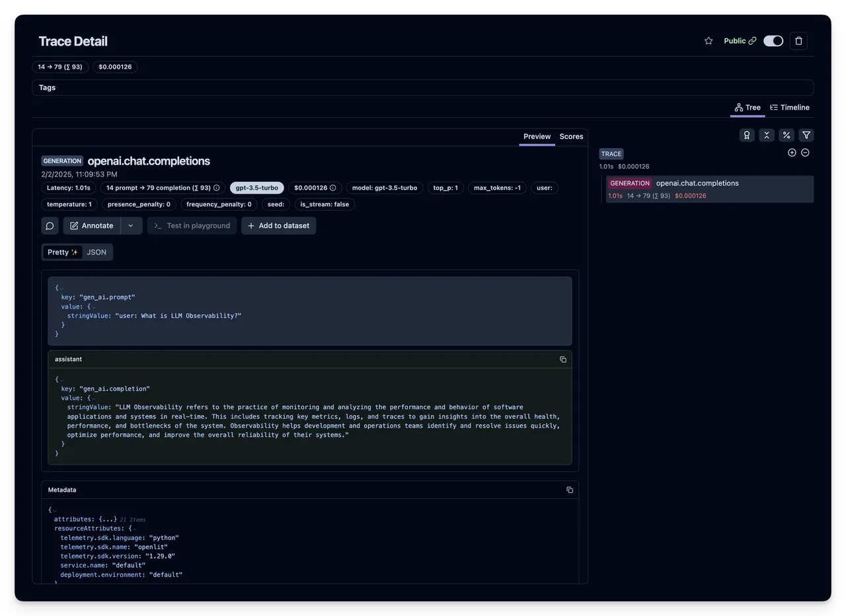Open the Scores tab
This screenshot has height=616, width=846.
click(x=571, y=137)
